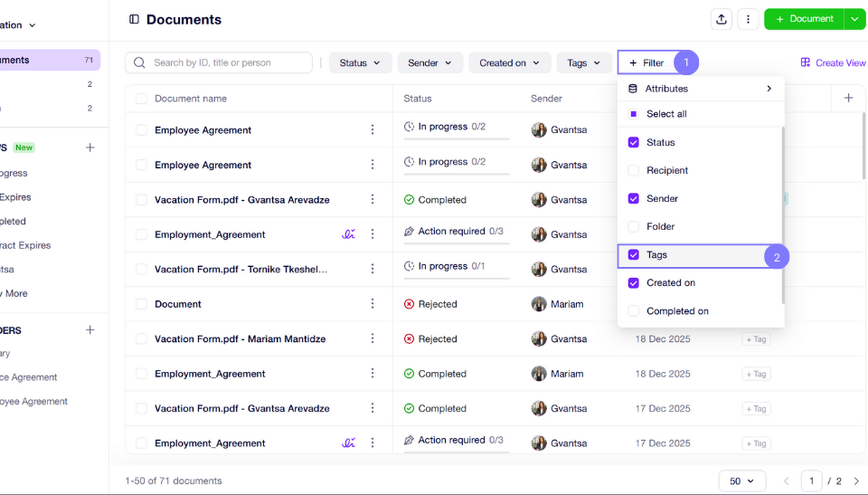Toggle the Select all checkbox in filter menu

[633, 114]
